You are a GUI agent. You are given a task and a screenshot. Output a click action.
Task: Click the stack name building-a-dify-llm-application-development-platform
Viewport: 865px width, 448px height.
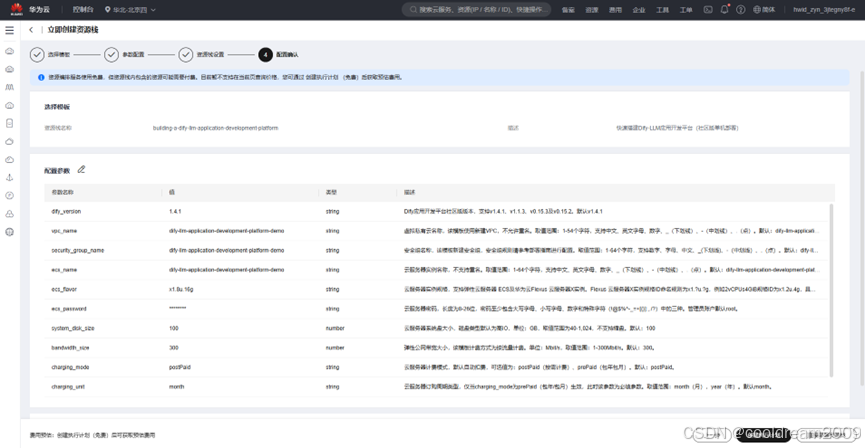(215, 128)
